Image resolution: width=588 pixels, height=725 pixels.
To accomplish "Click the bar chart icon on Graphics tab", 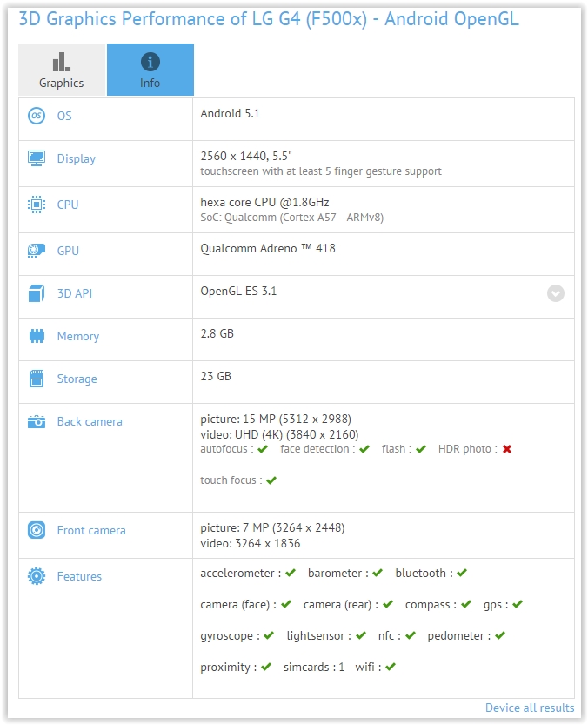I will [x=61, y=62].
